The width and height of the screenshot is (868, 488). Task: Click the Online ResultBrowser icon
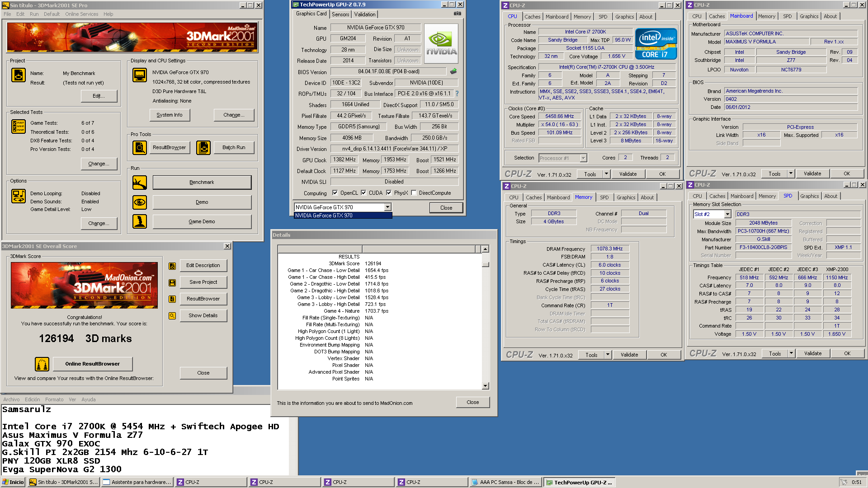pos(42,364)
